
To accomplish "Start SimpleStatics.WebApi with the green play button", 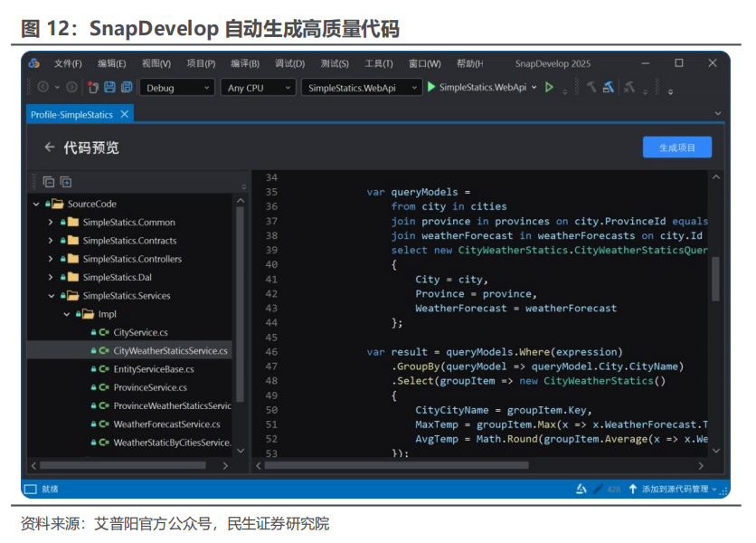I will [431, 87].
